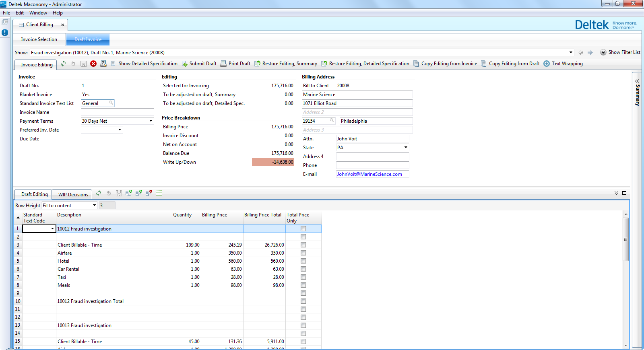Enable Total Price Only for Meals row
The height and width of the screenshot is (350, 644).
click(303, 285)
